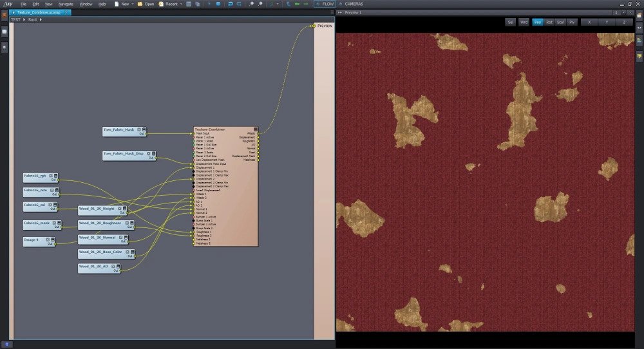Close the Texture_Combiner.xcomp tab
Image resolution: width=644 pixels, height=349 pixels.
coord(66,13)
